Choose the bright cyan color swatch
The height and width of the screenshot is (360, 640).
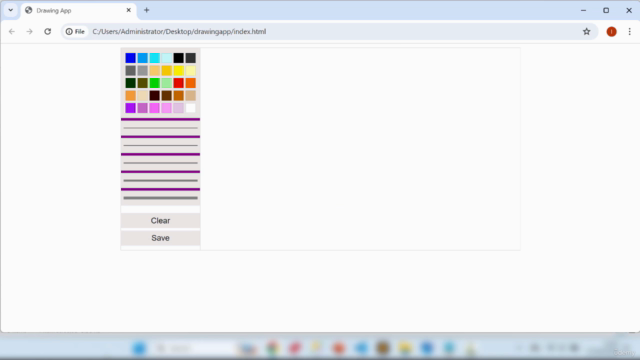[x=155, y=58]
